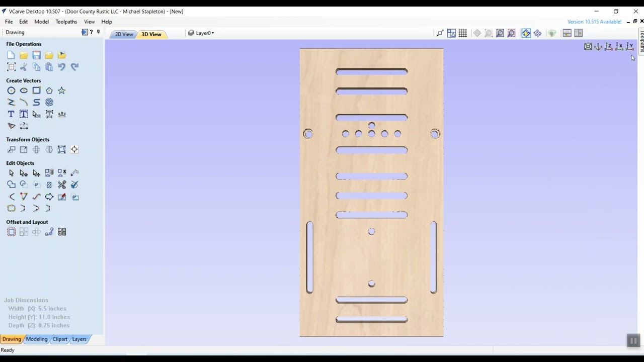This screenshot has width=644, height=362.
Task: Select the Draw Ellipse tool
Action: (24, 90)
